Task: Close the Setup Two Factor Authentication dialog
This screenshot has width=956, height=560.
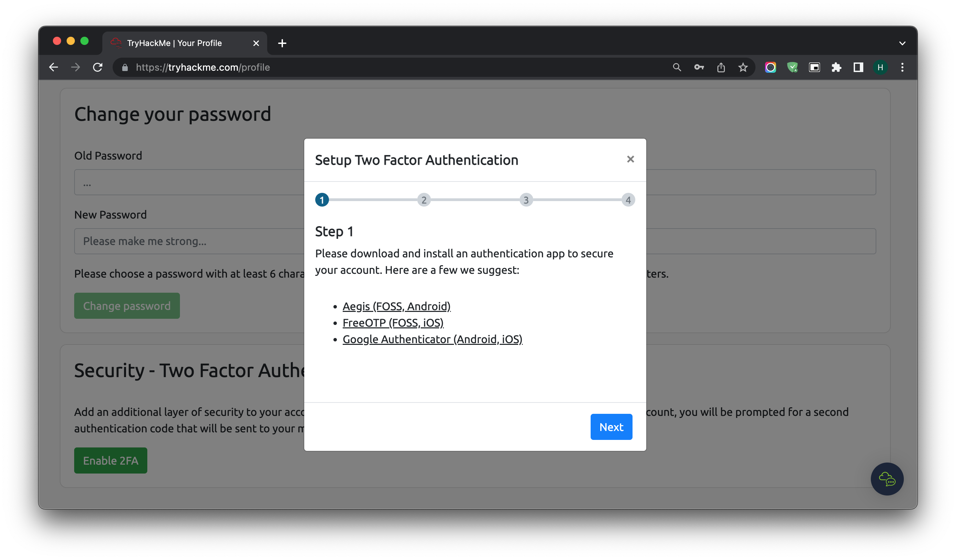Action: pos(630,159)
